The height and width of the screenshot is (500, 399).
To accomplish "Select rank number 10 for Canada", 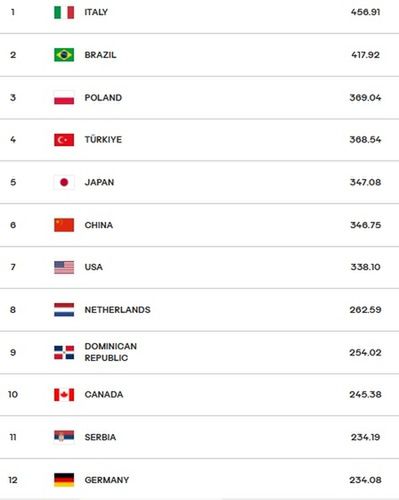I will [x=13, y=395].
